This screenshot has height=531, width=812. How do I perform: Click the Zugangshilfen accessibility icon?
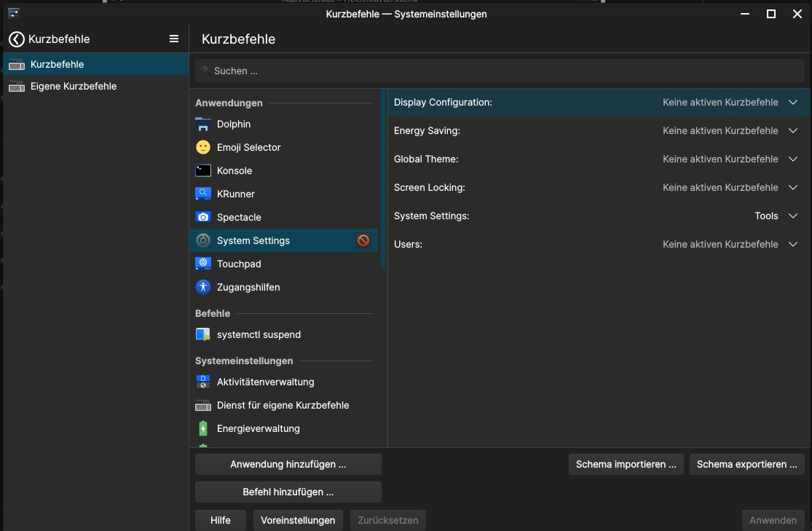tap(203, 287)
